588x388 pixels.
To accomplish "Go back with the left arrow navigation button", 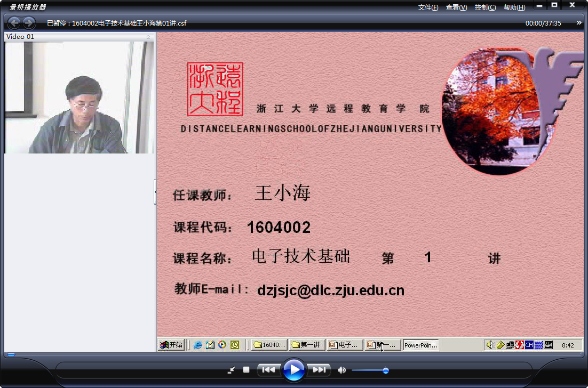I will coord(14,23).
